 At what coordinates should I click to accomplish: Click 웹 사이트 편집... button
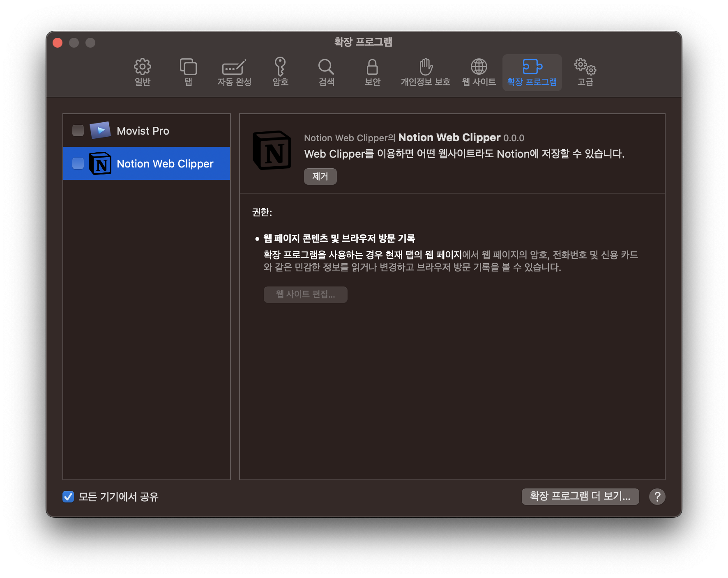tap(306, 294)
